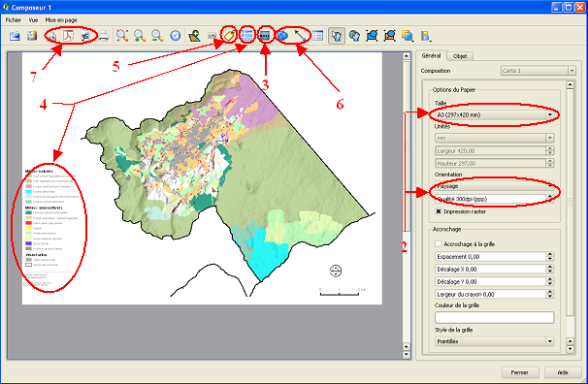Activate the select/move item tool
Screen dimensions: 588x384
click(337, 36)
